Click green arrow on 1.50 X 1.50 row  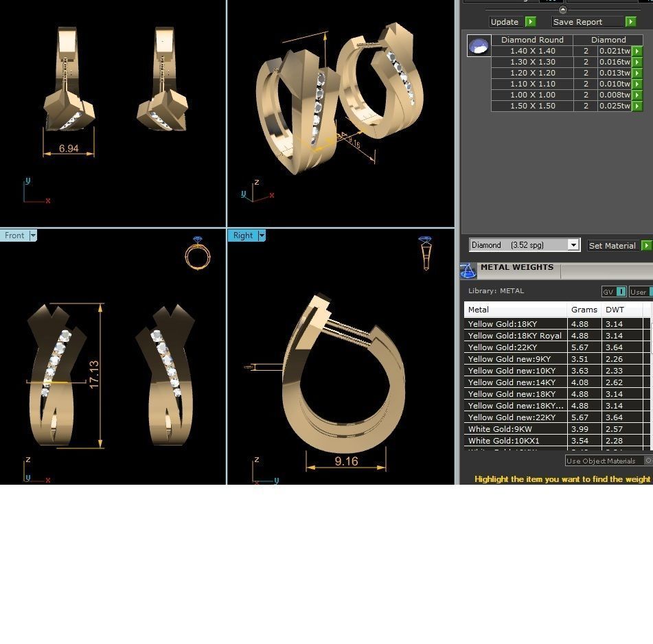pos(637,106)
